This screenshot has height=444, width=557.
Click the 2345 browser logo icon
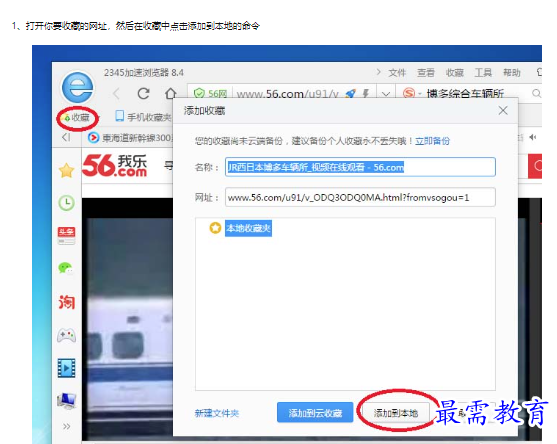78,87
